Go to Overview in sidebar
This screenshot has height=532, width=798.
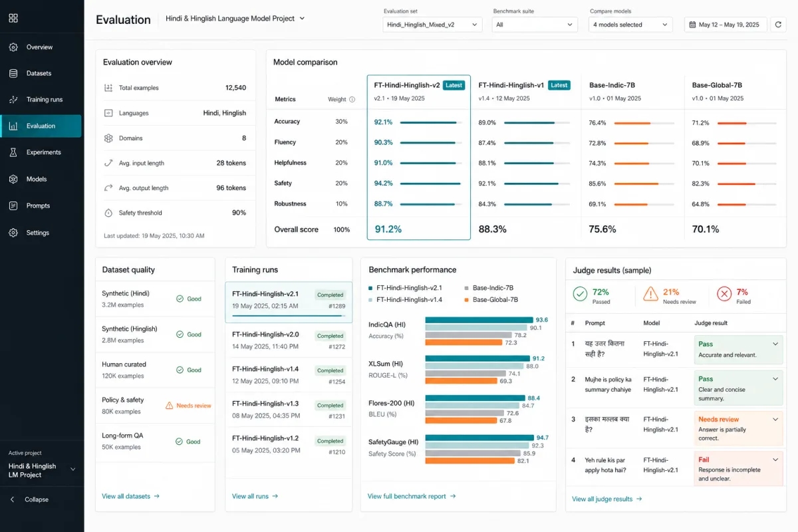click(x=41, y=47)
